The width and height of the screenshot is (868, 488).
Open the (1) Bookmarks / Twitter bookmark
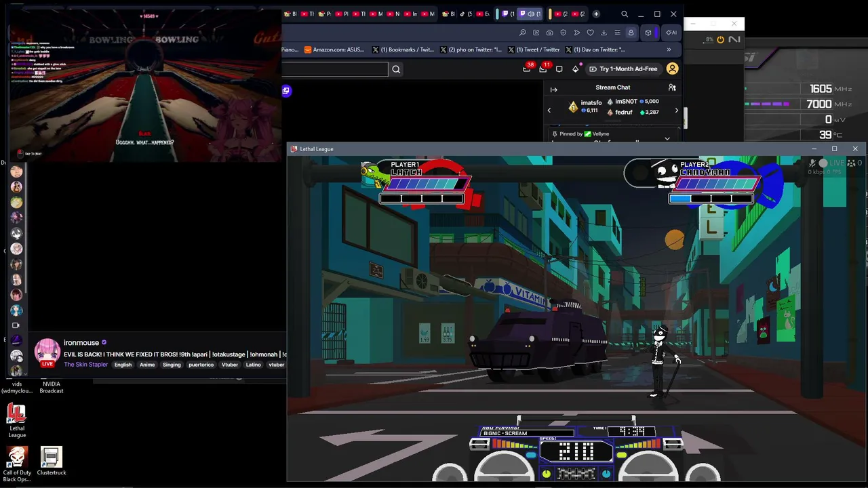click(403, 49)
